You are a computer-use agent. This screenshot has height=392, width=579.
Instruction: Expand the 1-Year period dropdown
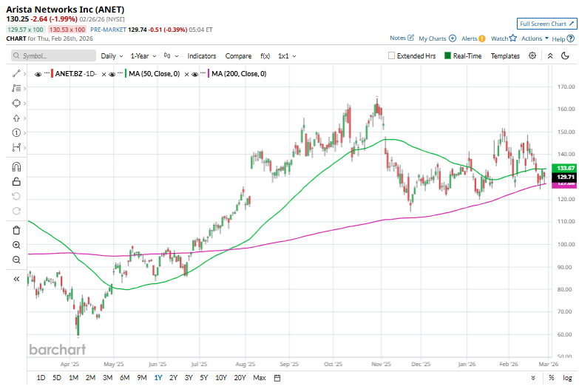(143, 55)
